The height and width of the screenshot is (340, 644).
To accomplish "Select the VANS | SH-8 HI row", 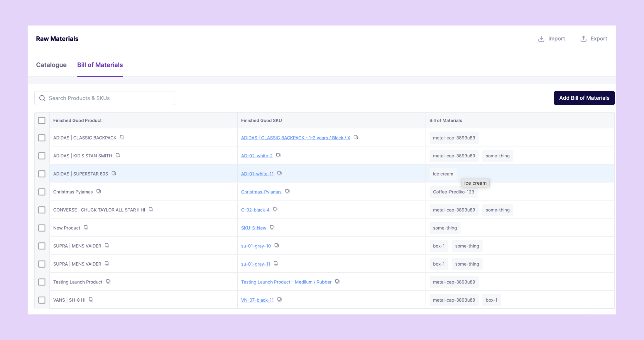I will [42, 300].
